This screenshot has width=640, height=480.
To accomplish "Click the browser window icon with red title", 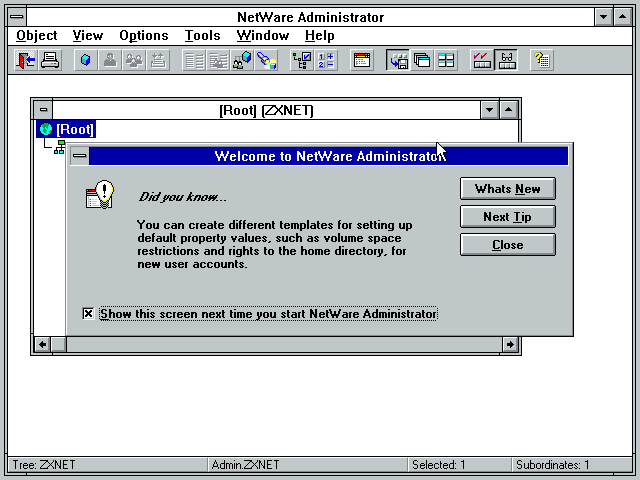I will 362,60.
